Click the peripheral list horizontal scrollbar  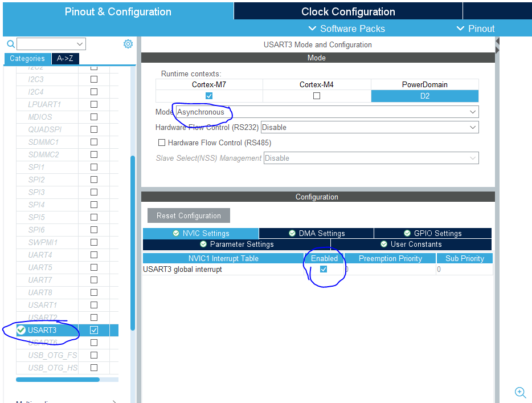tap(58, 380)
